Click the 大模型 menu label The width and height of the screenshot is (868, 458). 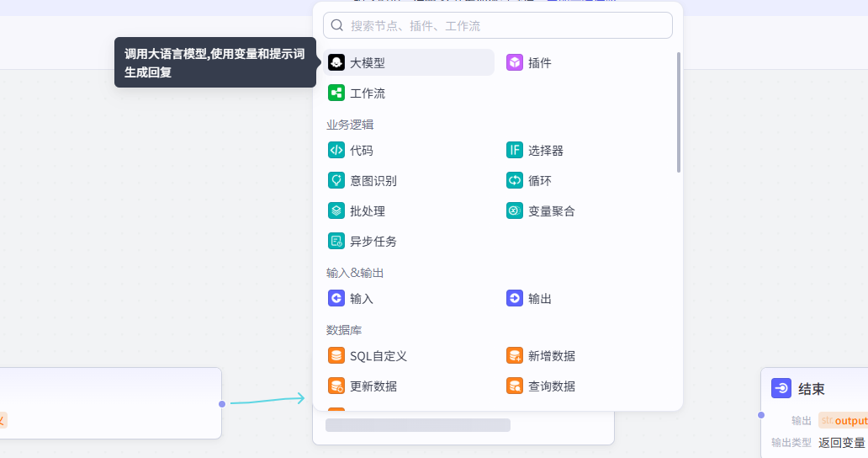(x=368, y=63)
